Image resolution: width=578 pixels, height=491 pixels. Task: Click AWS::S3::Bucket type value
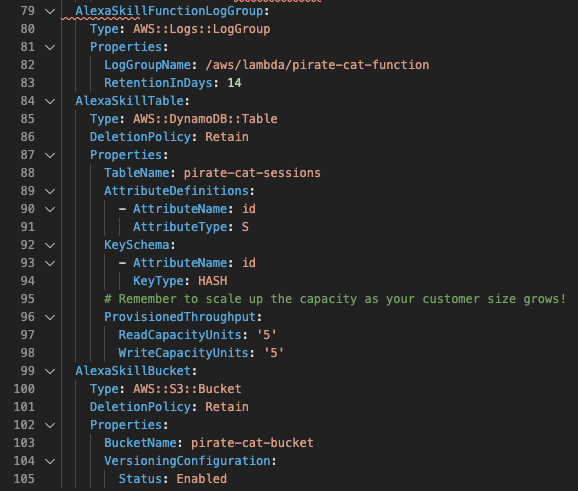coord(187,389)
